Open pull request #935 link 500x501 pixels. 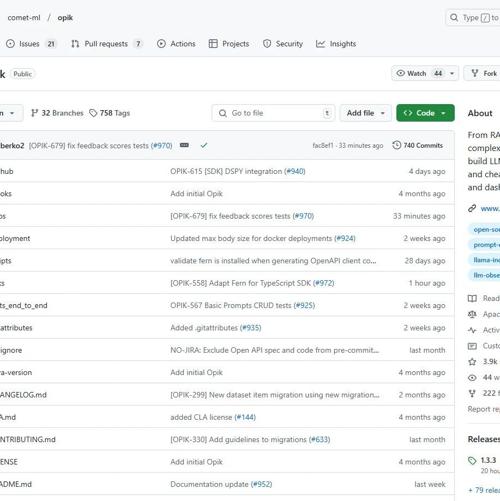click(x=251, y=328)
